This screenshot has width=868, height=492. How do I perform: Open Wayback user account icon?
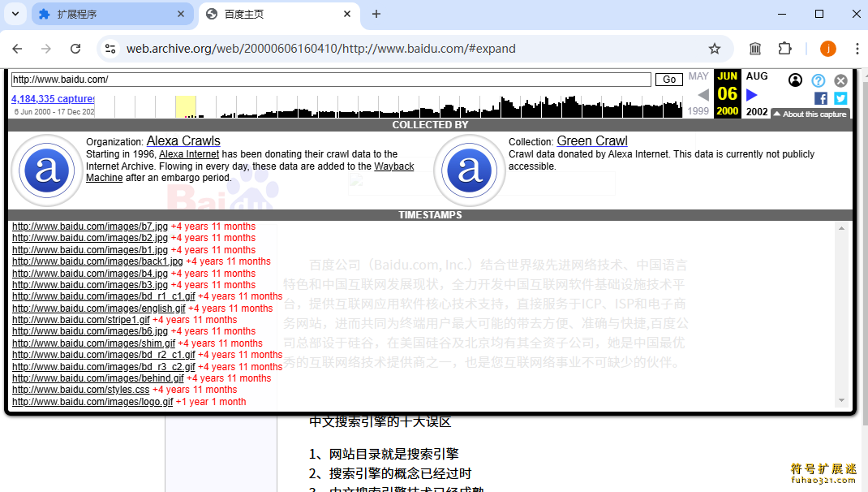pos(795,80)
